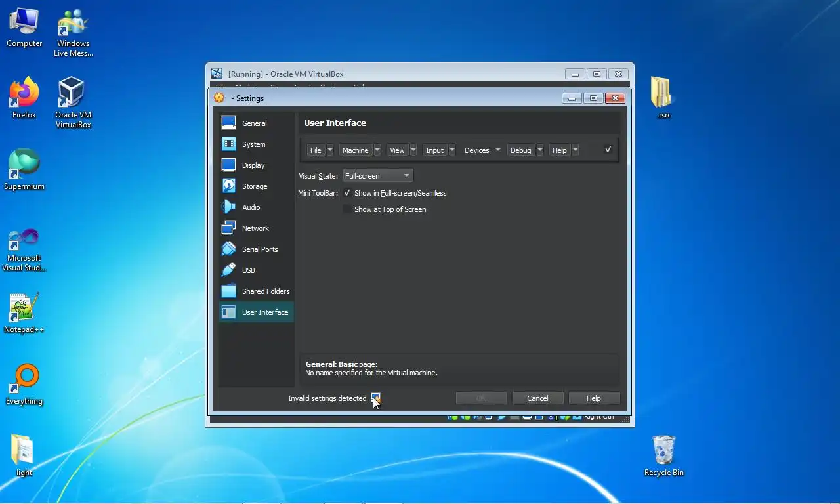Toggle the Debug menu in menu-bar editor

point(520,150)
